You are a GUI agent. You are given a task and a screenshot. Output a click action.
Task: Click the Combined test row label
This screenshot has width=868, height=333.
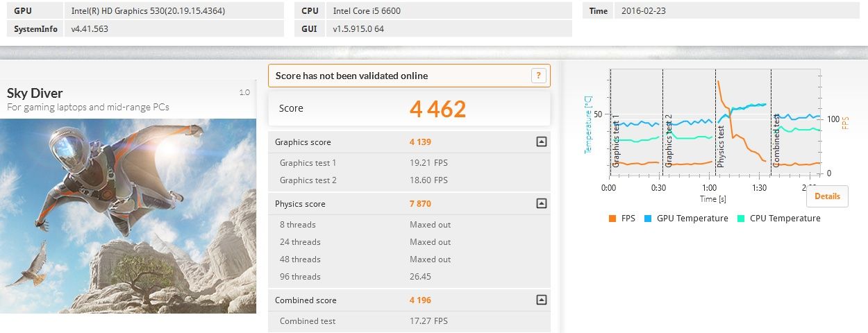[308, 321]
